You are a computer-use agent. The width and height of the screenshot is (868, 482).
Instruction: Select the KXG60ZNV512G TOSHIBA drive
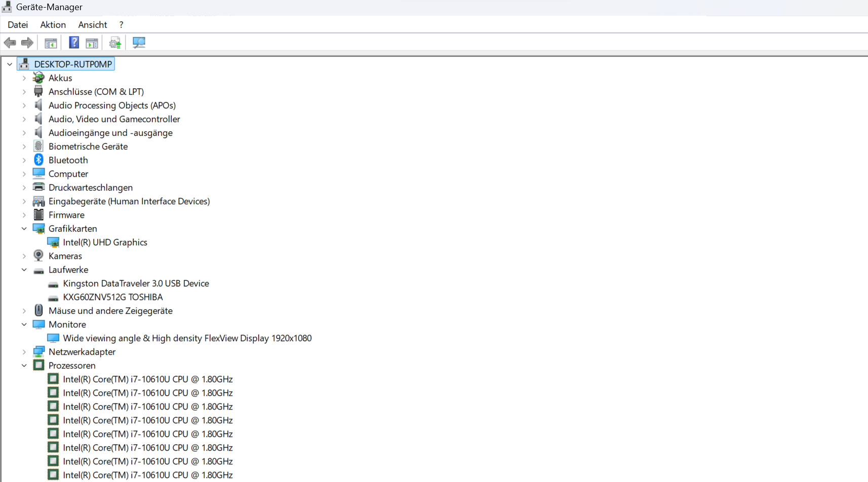(112, 297)
